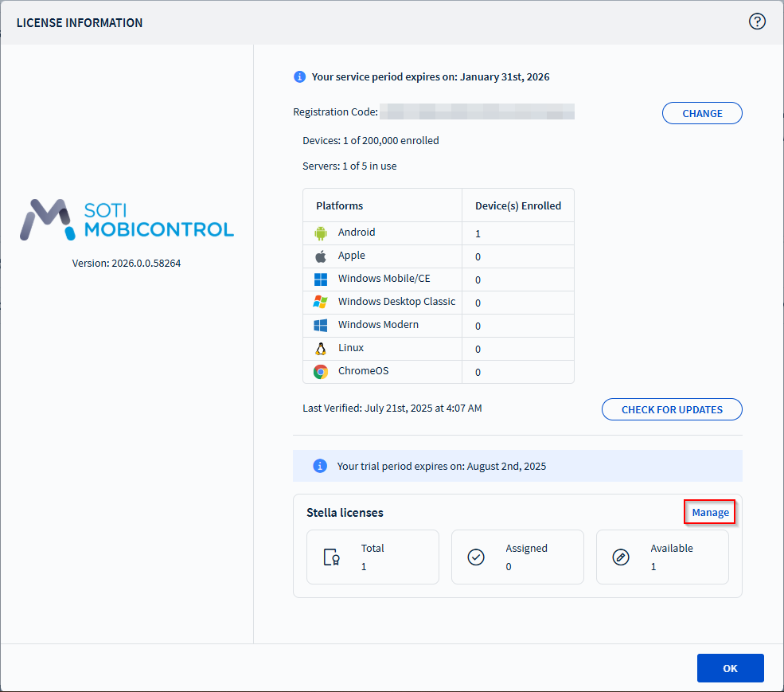Click the service period info icon
Image resolution: width=784 pixels, height=692 pixels.
point(299,77)
